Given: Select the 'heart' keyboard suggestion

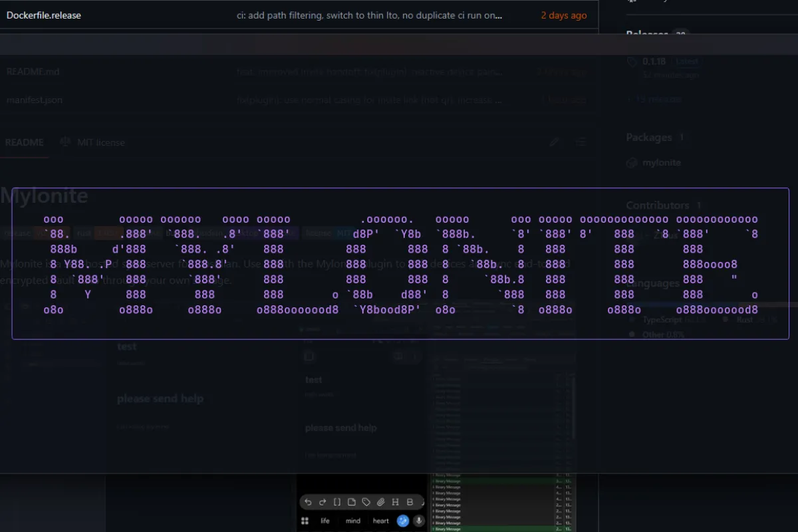Looking at the screenshot, I should coord(381,521).
